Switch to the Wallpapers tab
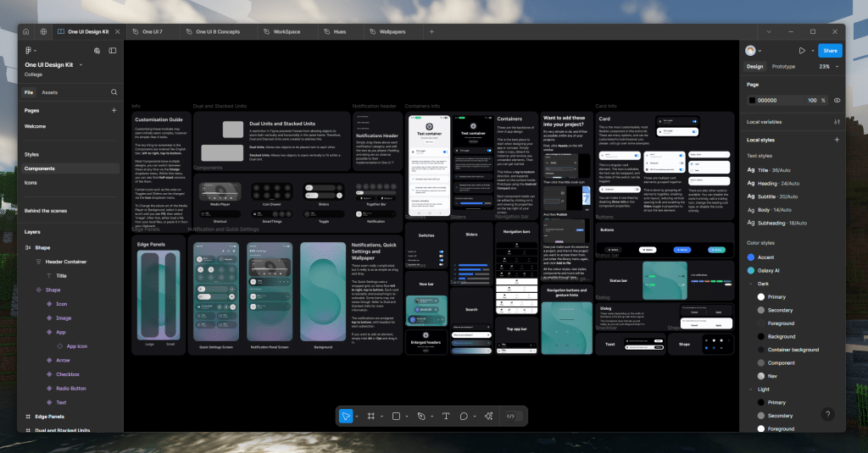 (x=392, y=31)
